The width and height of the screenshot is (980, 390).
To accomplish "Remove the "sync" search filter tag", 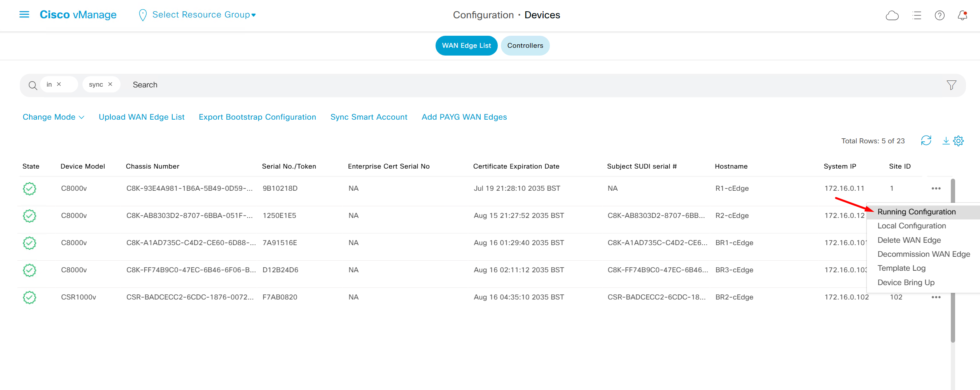I will [110, 84].
